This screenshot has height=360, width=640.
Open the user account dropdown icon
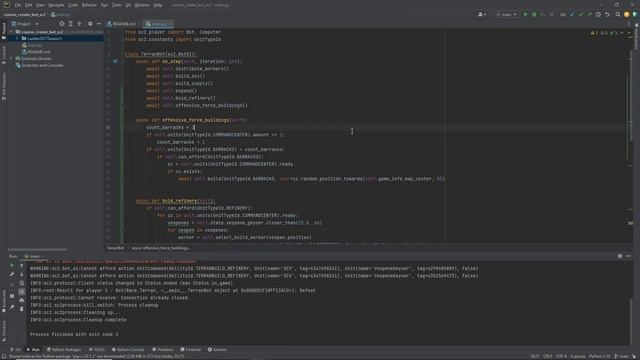482,14
